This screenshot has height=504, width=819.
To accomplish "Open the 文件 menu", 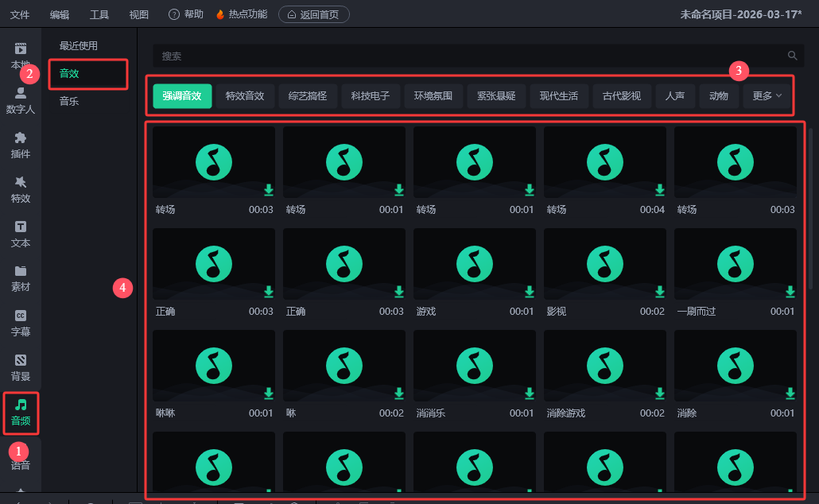I will [20, 14].
